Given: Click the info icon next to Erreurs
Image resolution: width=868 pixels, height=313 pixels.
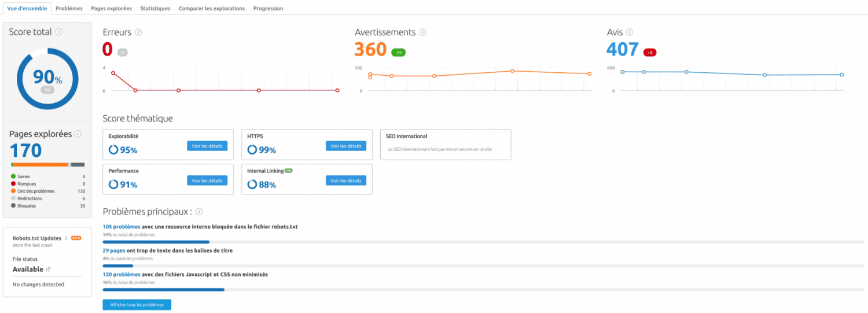Looking at the screenshot, I should tap(138, 32).
